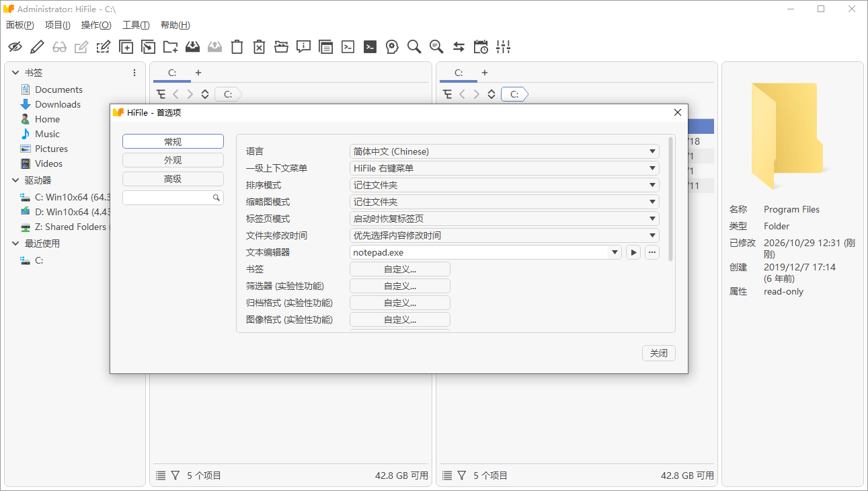Screen dimensions: 868x491
Task: Open the 书签 three-dot options menu
Action: pyautogui.click(x=134, y=73)
